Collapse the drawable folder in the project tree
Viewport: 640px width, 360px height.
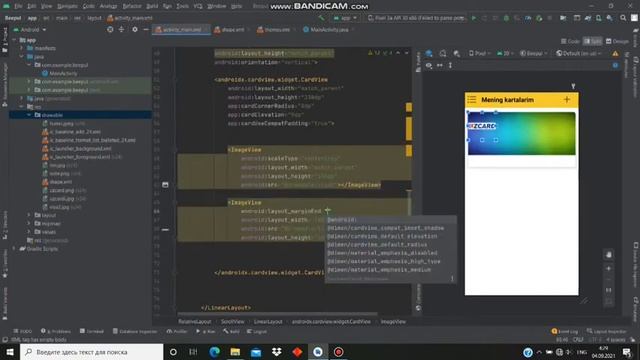click(29, 115)
